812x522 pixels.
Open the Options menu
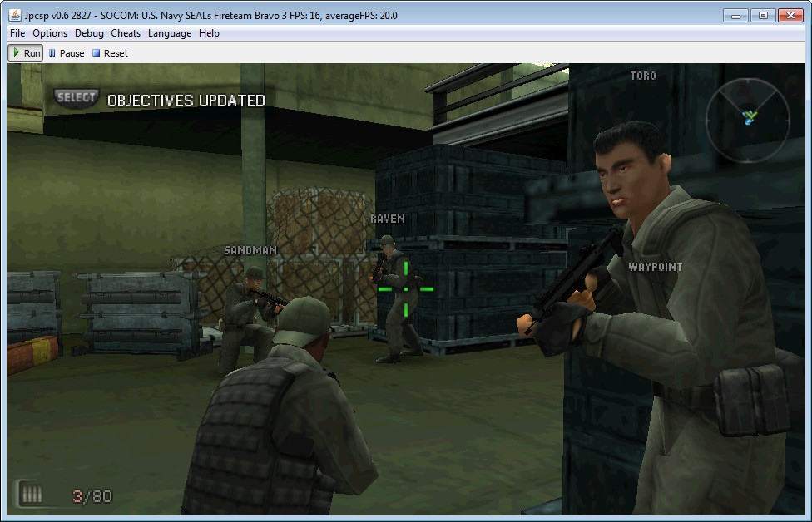[x=50, y=33]
